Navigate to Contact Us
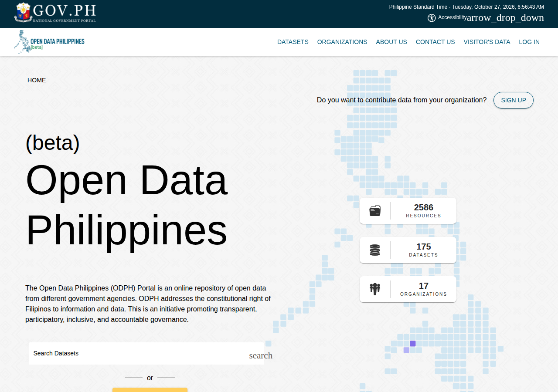This screenshot has height=392, width=558. coord(436,42)
